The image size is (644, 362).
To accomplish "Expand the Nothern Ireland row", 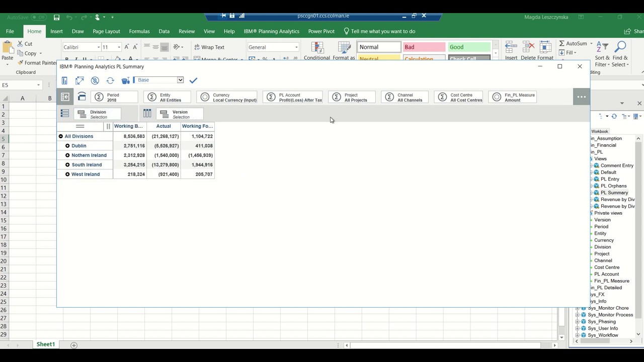I will click(x=67, y=155).
